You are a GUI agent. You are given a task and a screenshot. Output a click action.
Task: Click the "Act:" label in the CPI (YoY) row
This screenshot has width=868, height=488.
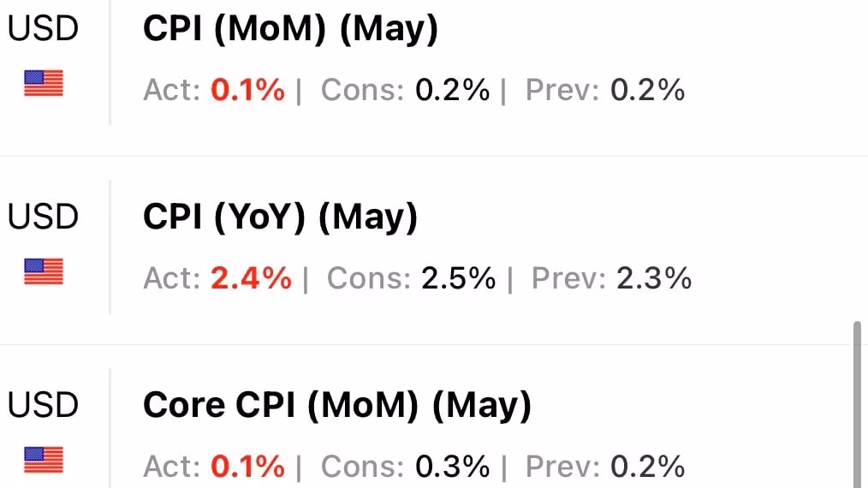[x=174, y=278]
